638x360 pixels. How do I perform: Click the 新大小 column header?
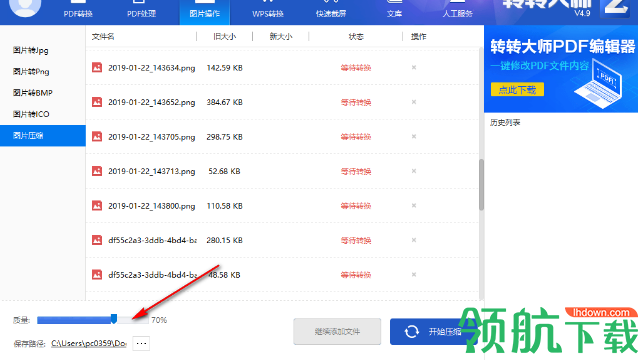pyautogui.click(x=281, y=37)
